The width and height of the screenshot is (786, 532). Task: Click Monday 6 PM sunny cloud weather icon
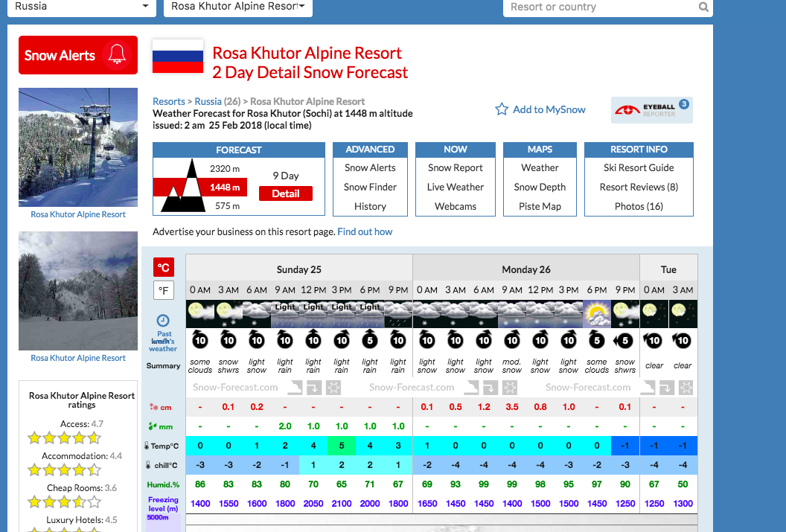coord(596,314)
